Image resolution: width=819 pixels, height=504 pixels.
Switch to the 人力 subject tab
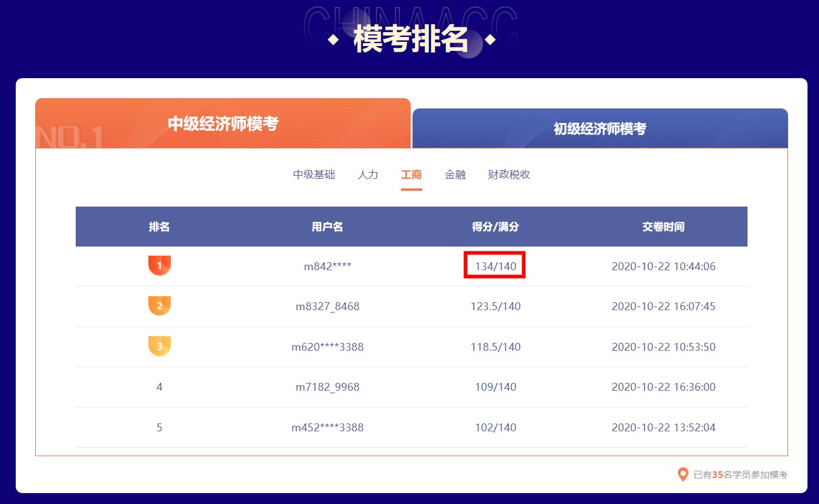[x=368, y=174]
